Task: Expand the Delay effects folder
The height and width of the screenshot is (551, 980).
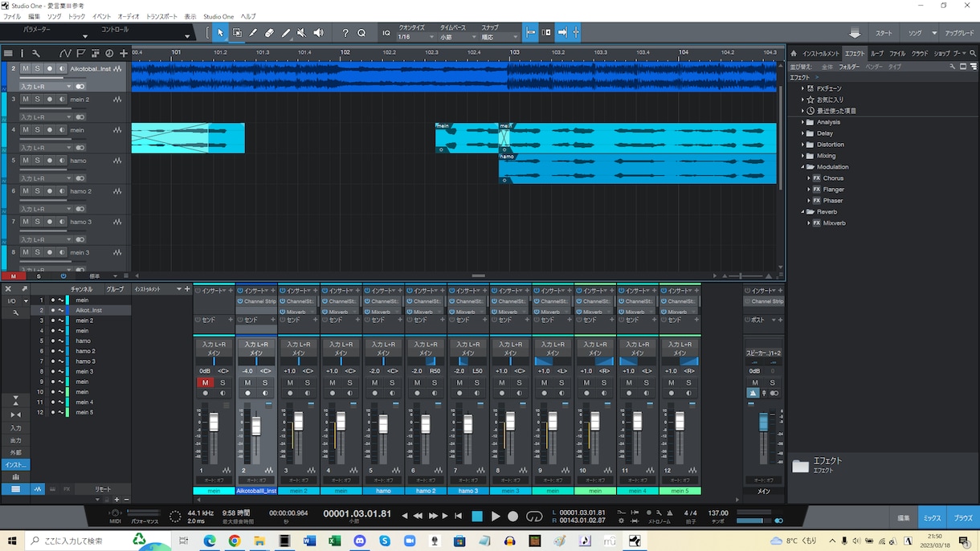Action: 802,133
